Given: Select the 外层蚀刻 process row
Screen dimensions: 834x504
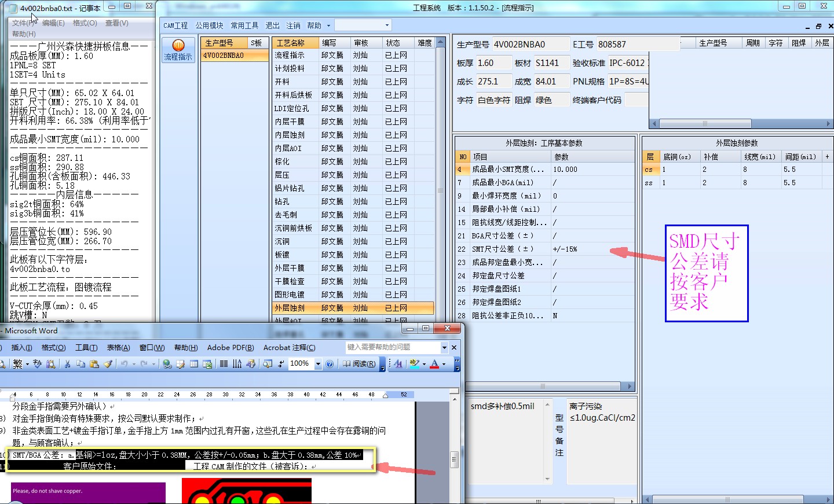Looking at the screenshot, I should point(353,308).
